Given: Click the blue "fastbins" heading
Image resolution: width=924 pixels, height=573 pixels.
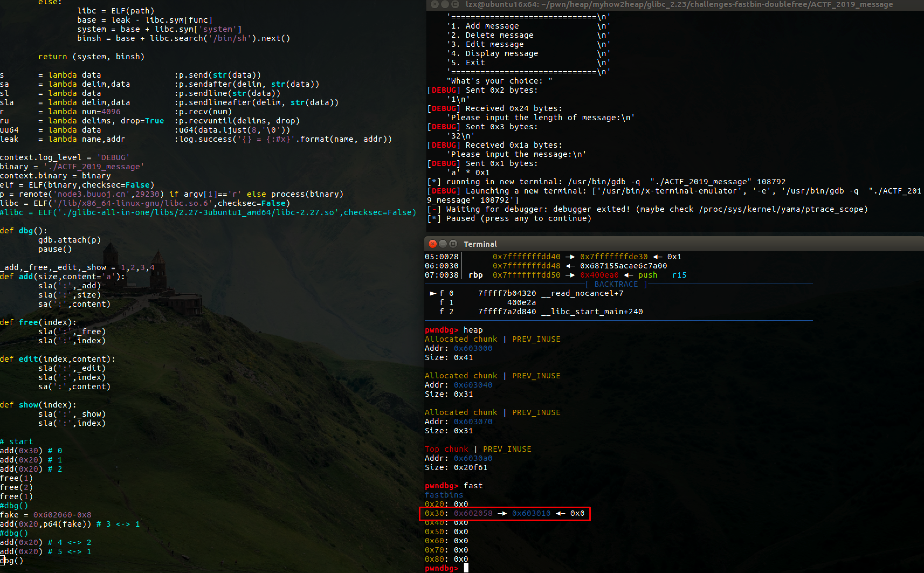Looking at the screenshot, I should click(444, 495).
